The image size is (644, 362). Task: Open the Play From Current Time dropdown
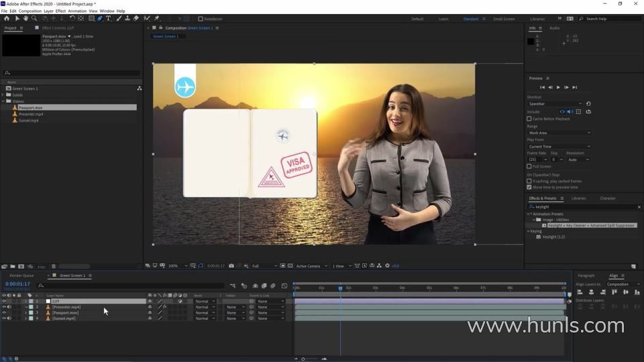pos(559,146)
